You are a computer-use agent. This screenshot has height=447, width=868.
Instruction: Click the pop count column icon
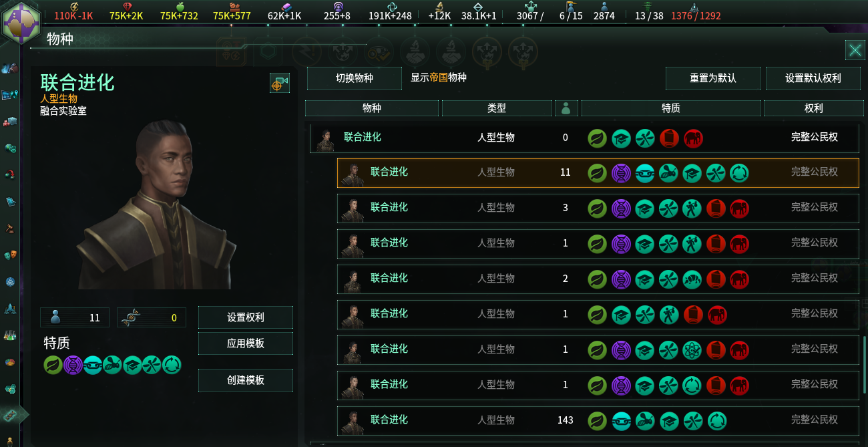tap(566, 108)
